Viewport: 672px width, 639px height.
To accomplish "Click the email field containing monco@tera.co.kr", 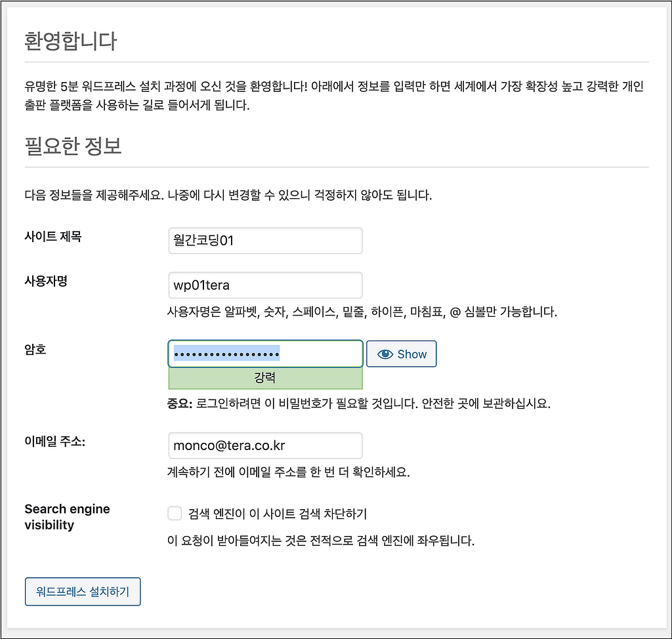I will [265, 445].
